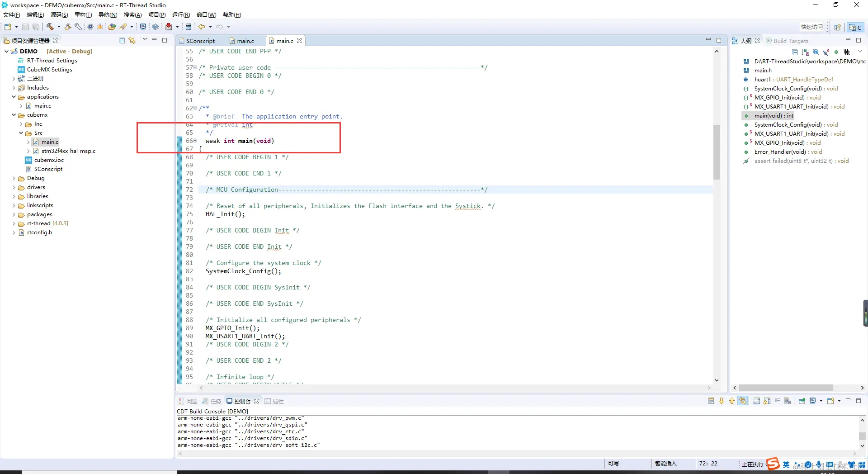Click the blue gear chip configuration icon
The width and height of the screenshot is (868, 474).
[x=90, y=27]
